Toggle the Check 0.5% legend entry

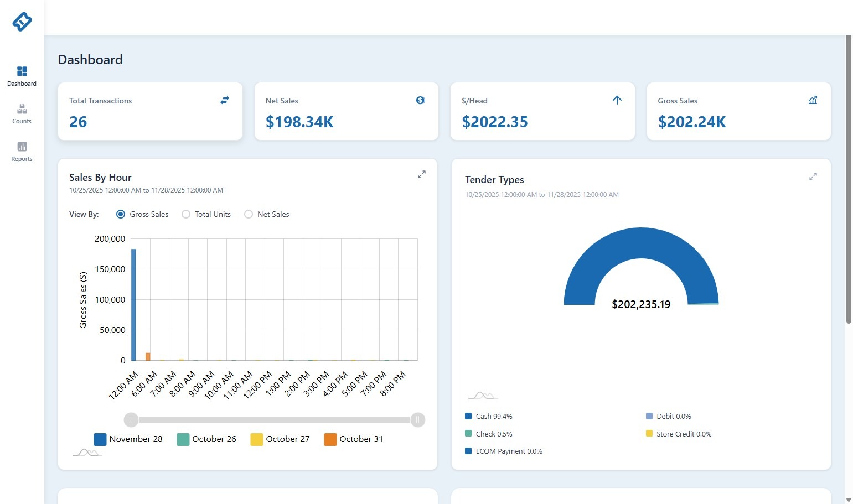pyautogui.click(x=489, y=434)
